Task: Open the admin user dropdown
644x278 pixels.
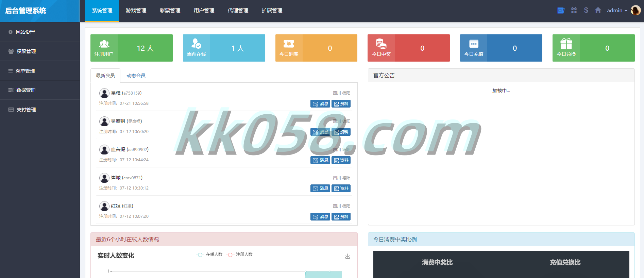Action: point(617,11)
